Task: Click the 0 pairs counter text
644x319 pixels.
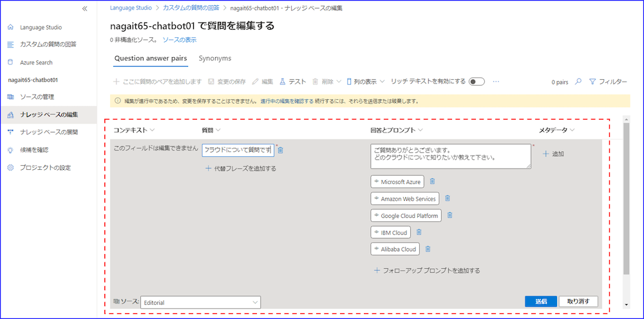Action: click(560, 82)
